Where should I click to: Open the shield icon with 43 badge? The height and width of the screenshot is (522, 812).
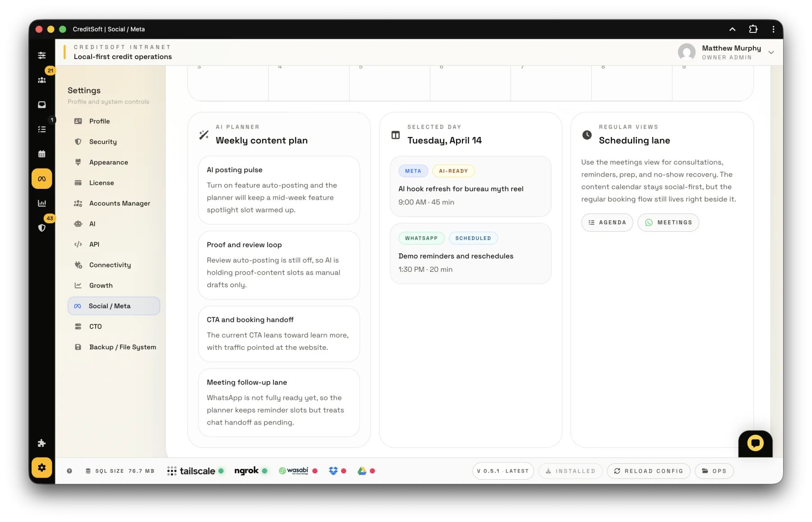click(x=42, y=228)
